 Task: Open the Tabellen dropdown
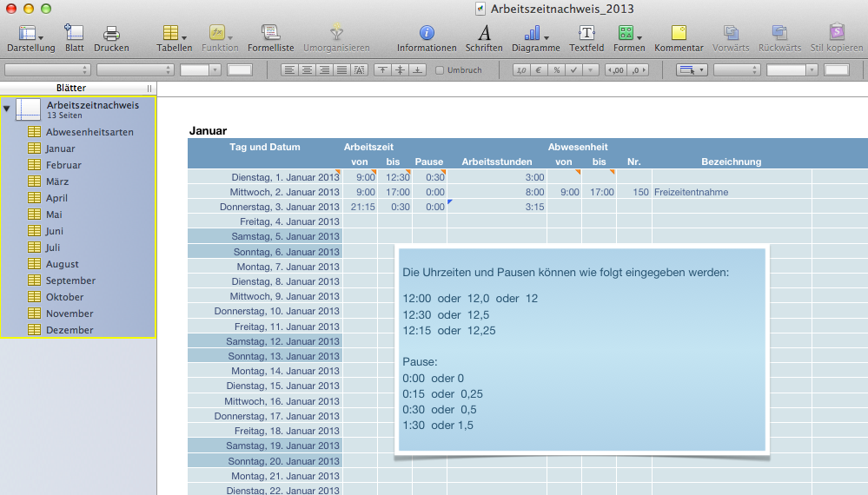pyautogui.click(x=174, y=34)
